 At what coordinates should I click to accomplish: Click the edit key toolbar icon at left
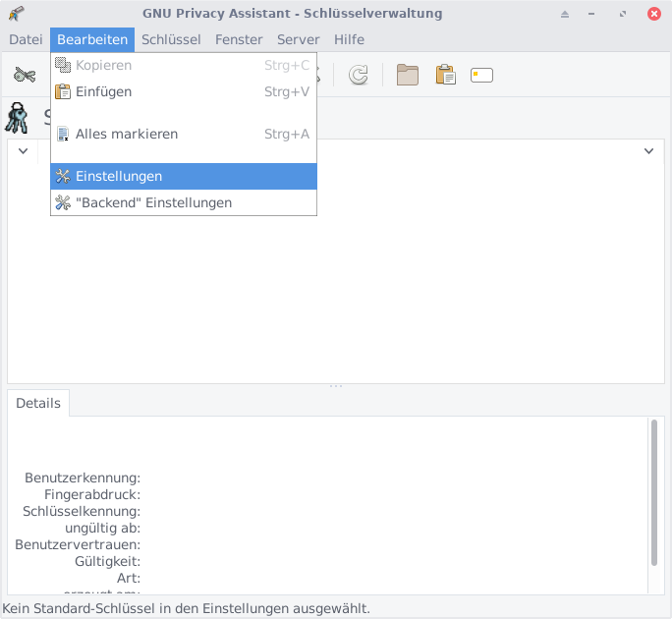click(25, 76)
